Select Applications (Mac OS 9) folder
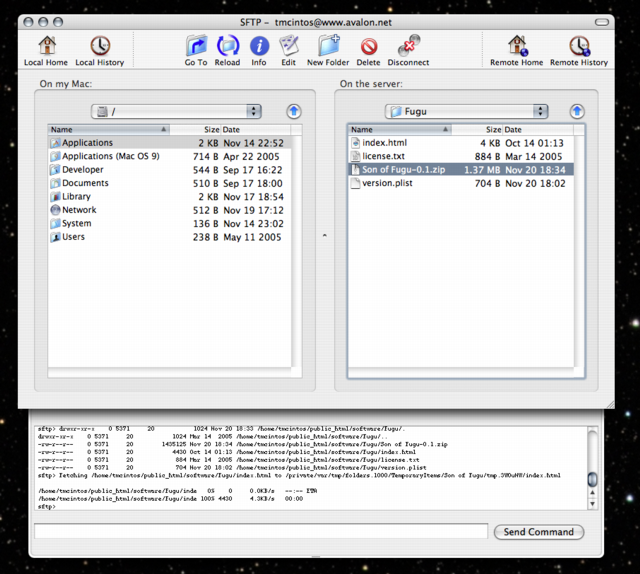The width and height of the screenshot is (640, 574). click(x=169, y=156)
